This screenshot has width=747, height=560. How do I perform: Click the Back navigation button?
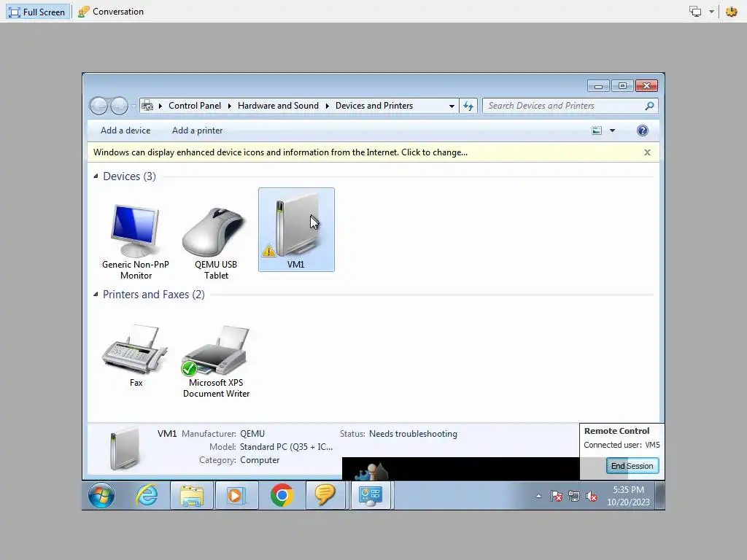pyautogui.click(x=99, y=106)
